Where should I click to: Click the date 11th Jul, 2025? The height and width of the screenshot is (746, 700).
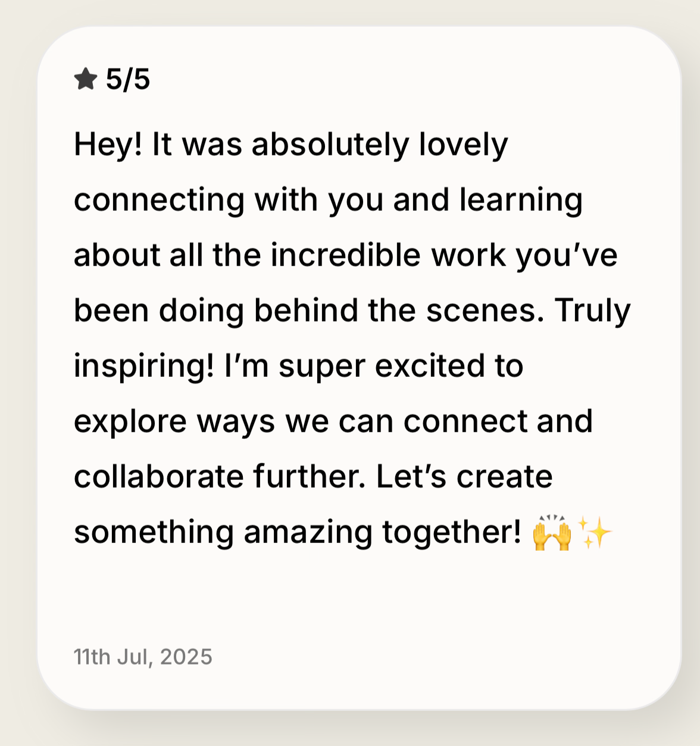point(143,657)
